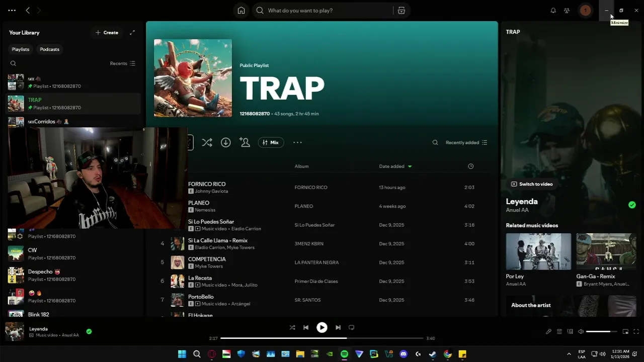This screenshot has width=644, height=362.
Task: Open the lyrics microphone icon
Action: [x=549, y=332]
